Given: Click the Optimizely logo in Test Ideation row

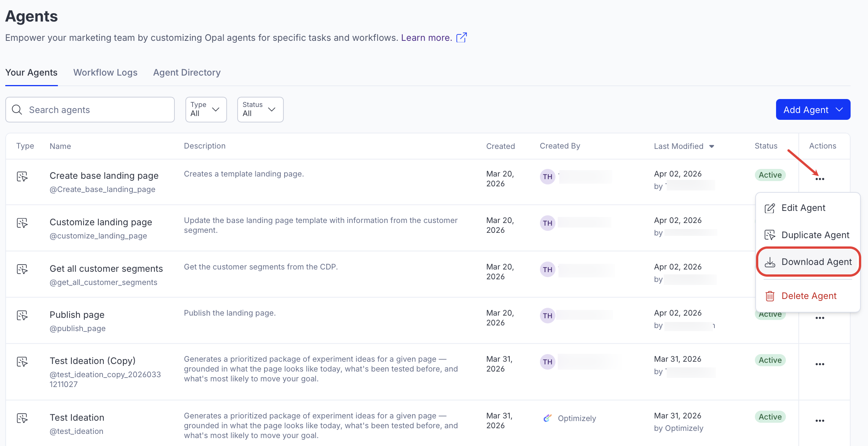Looking at the screenshot, I should [547, 418].
